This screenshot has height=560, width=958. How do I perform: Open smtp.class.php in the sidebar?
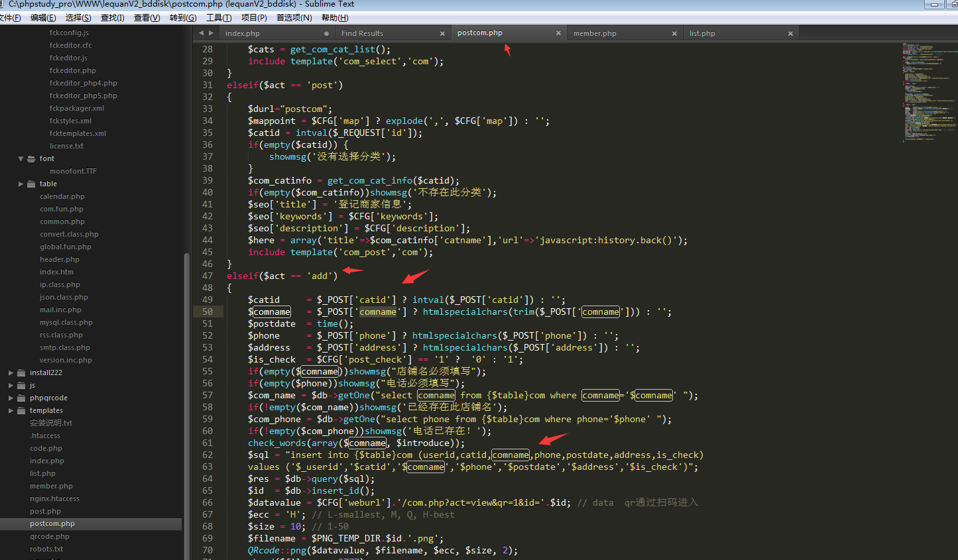(65, 348)
